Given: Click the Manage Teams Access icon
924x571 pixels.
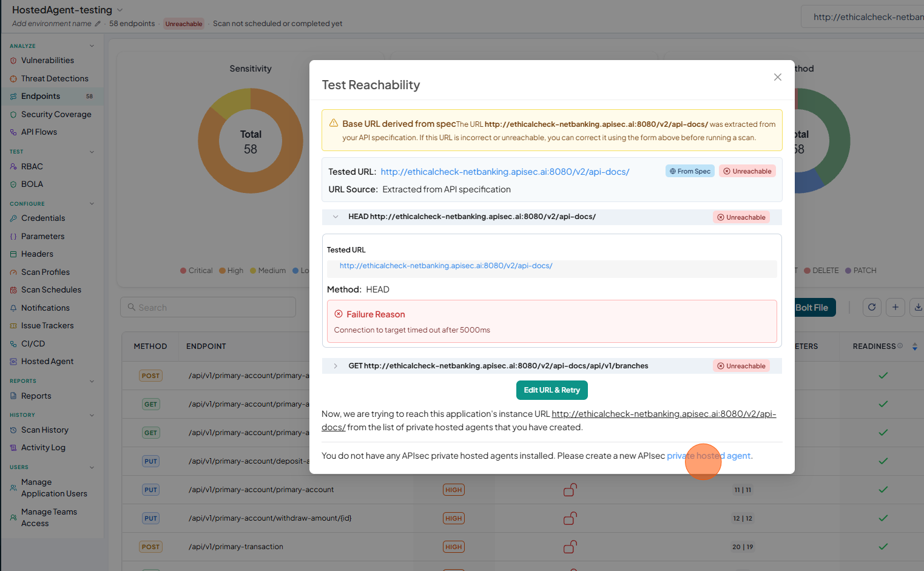Looking at the screenshot, I should tap(13, 518).
